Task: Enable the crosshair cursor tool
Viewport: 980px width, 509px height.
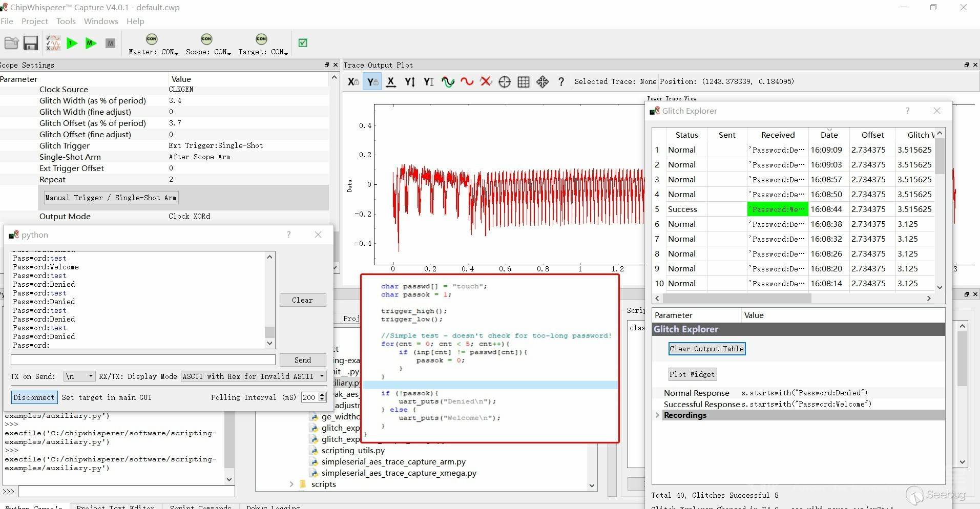Action: (505, 81)
